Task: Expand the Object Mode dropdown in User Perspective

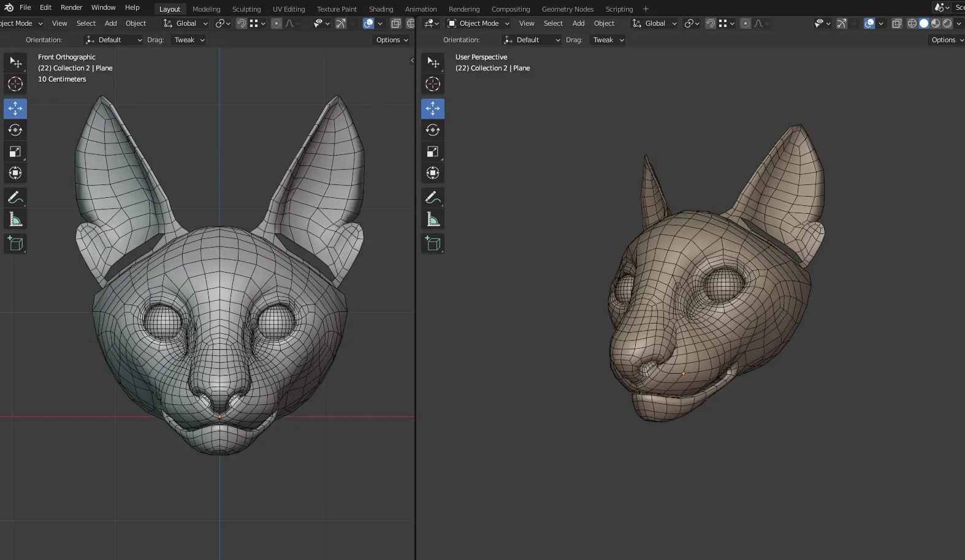Action: coord(479,23)
